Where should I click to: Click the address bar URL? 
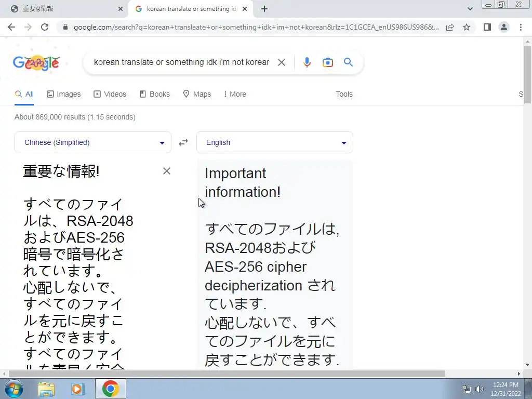(256, 27)
